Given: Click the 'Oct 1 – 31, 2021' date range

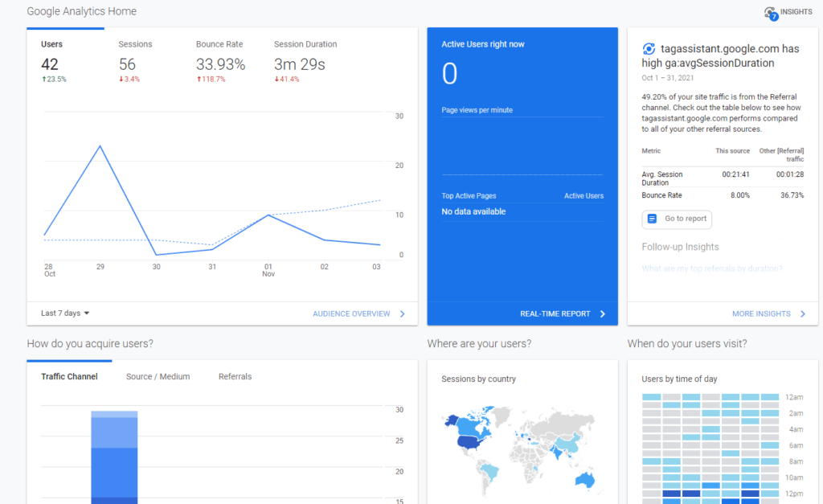Looking at the screenshot, I should click(668, 78).
